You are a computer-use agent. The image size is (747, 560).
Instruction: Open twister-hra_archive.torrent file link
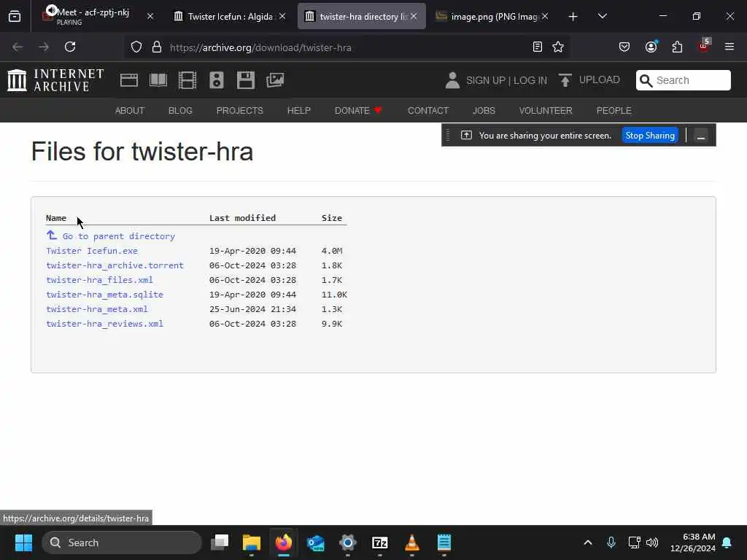(115, 265)
